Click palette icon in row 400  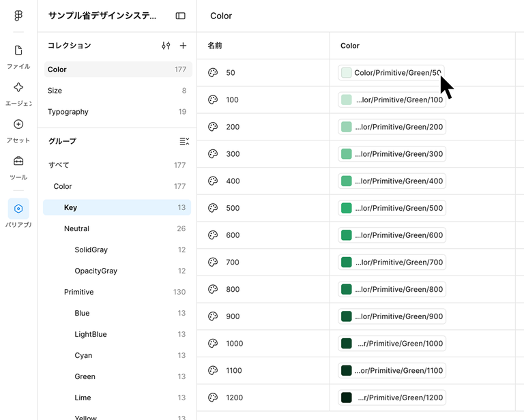(213, 181)
